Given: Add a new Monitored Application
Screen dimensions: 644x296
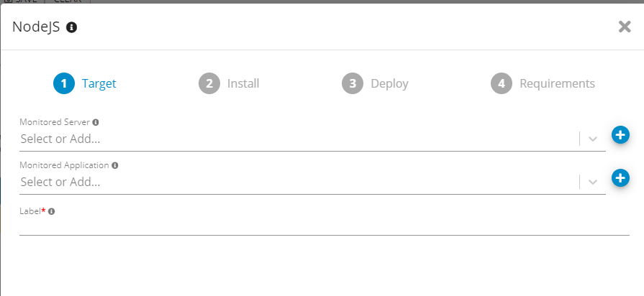Looking at the screenshot, I should click(620, 177).
